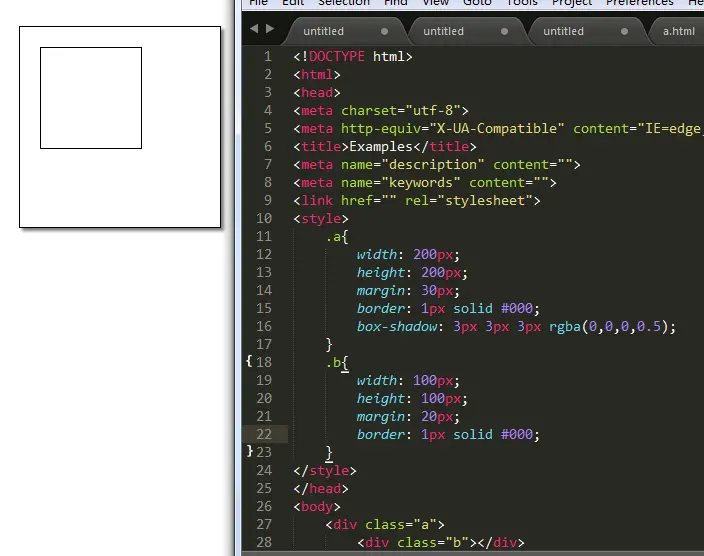Click the inner square box in preview

click(91, 98)
